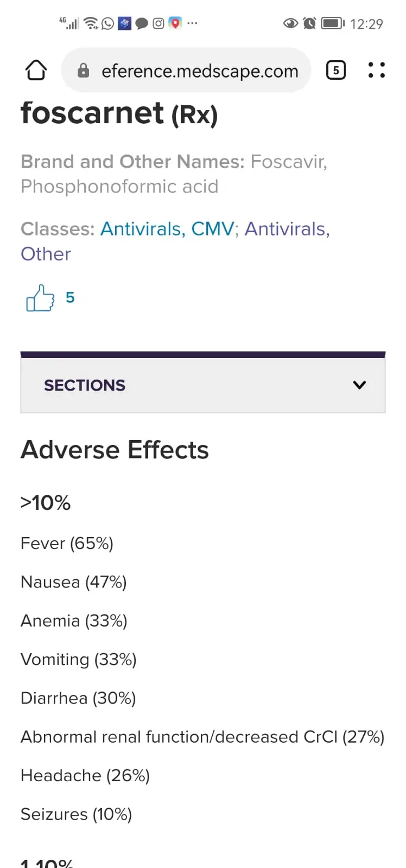Tap the battery status icon

[332, 23]
